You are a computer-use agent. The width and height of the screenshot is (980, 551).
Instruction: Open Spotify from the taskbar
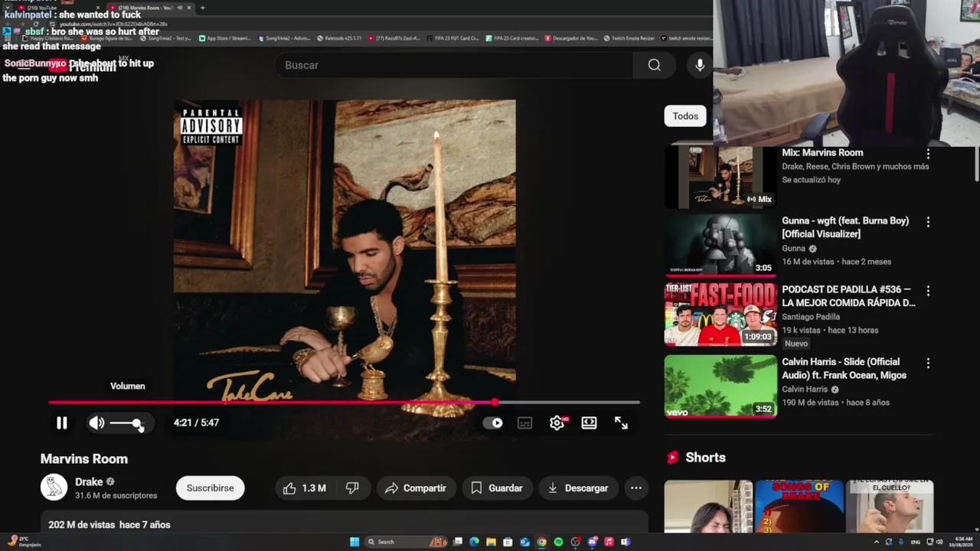pyautogui.click(x=558, y=542)
